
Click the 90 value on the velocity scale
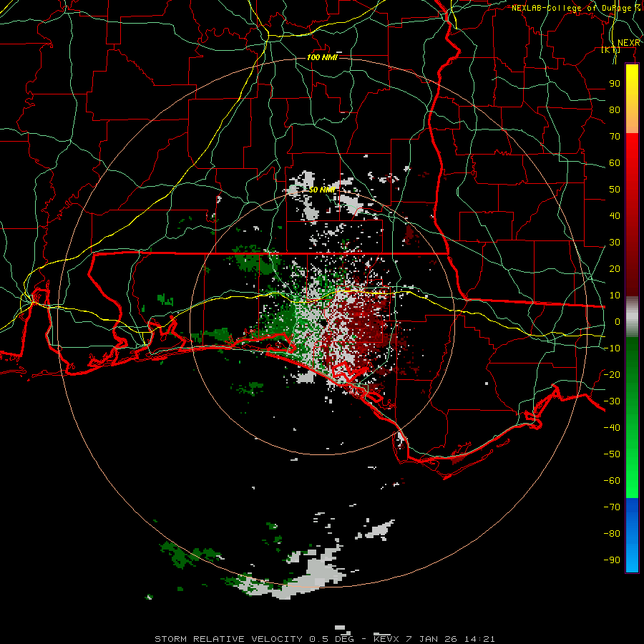click(x=615, y=84)
